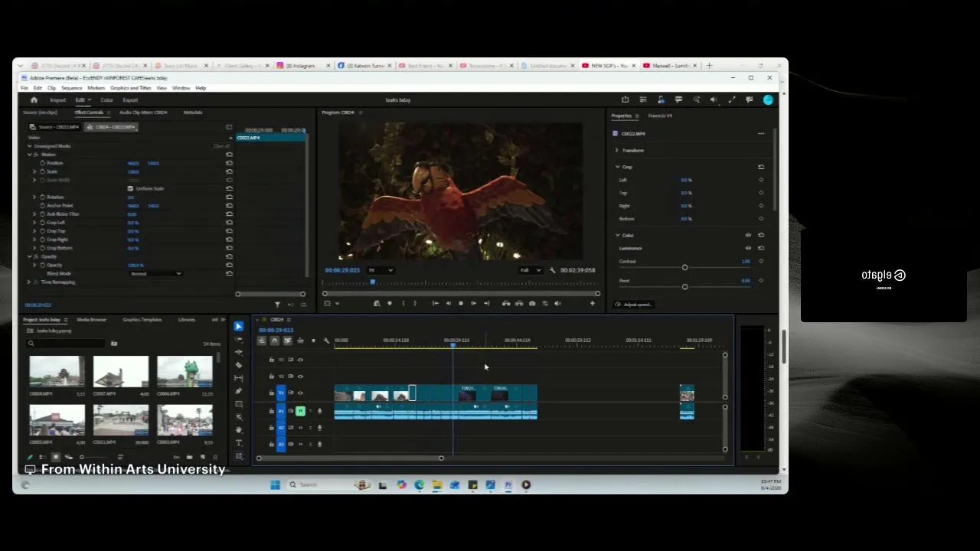This screenshot has width=980, height=551.
Task: Adjust the Contrast slider handle
Action: (684, 267)
